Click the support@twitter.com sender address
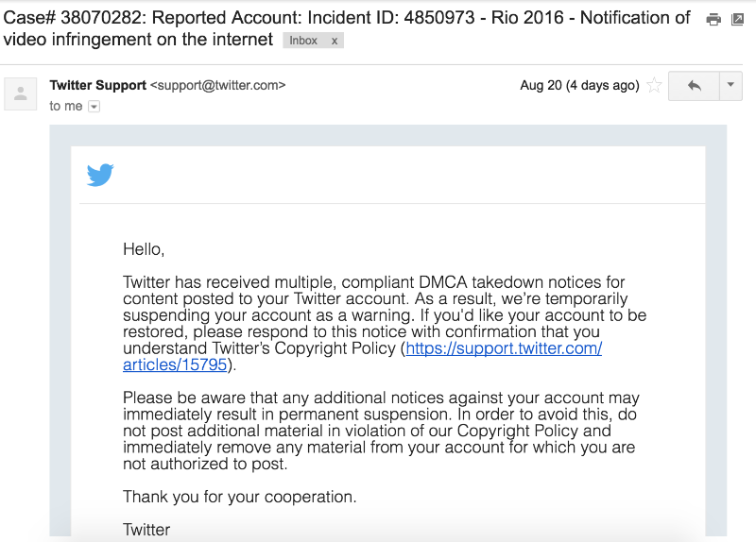Image resolution: width=756 pixels, height=542 pixels. point(217,85)
